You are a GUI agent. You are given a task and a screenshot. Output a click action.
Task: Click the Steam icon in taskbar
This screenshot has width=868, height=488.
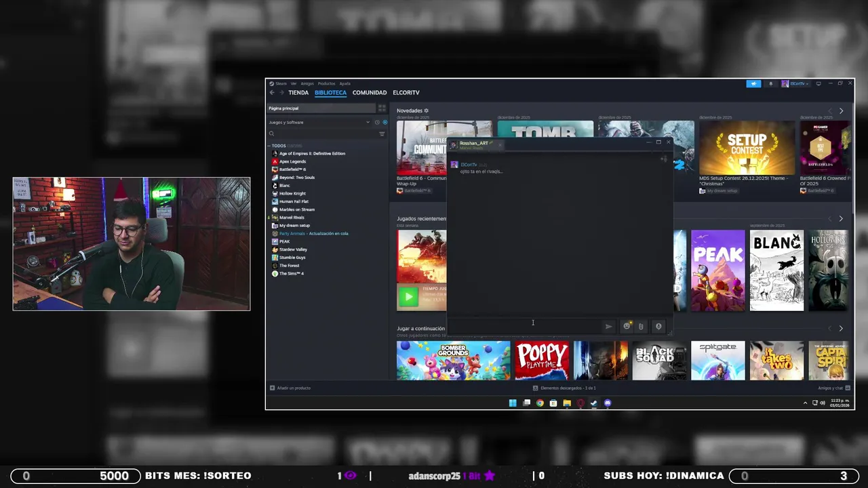(x=594, y=403)
